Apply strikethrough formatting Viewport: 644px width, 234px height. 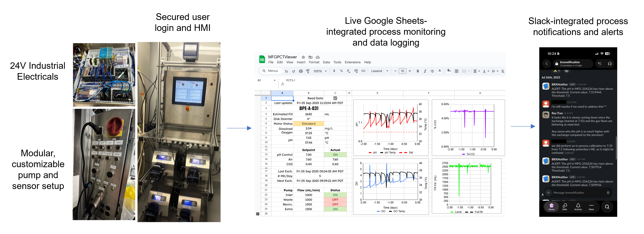tap(432, 71)
